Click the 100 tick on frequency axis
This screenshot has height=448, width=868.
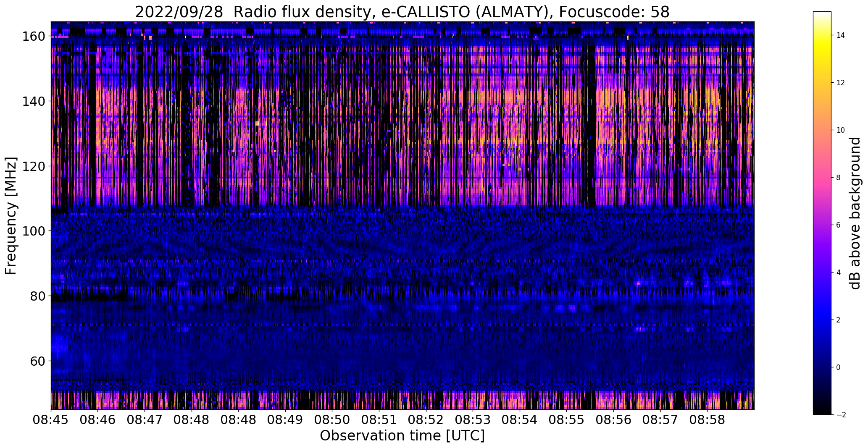coord(34,231)
